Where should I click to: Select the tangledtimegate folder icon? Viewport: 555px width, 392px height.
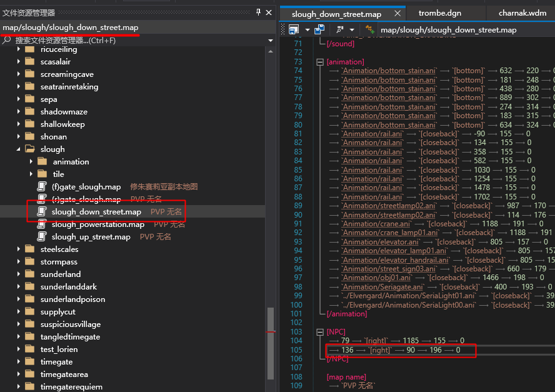point(30,337)
